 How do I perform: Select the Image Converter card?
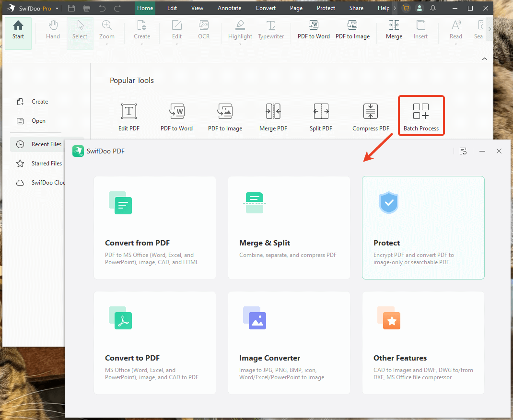click(x=289, y=343)
